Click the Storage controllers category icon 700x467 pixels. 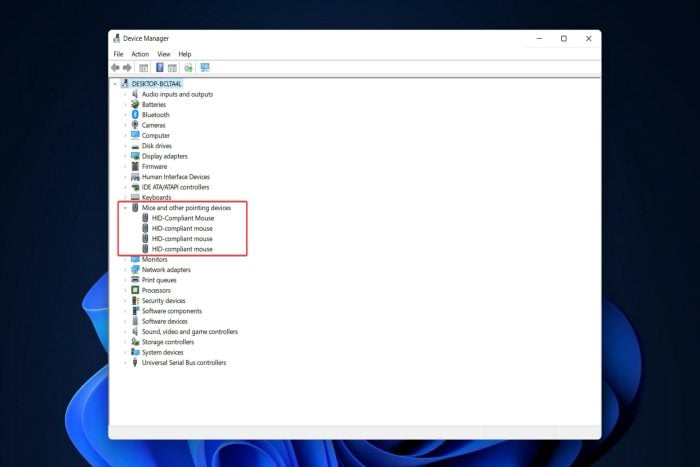point(135,342)
